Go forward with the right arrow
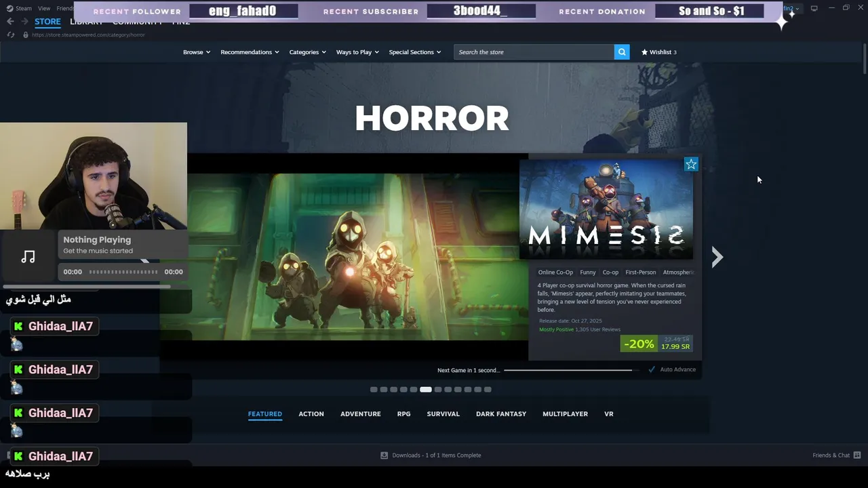868x488 pixels. 24,22
